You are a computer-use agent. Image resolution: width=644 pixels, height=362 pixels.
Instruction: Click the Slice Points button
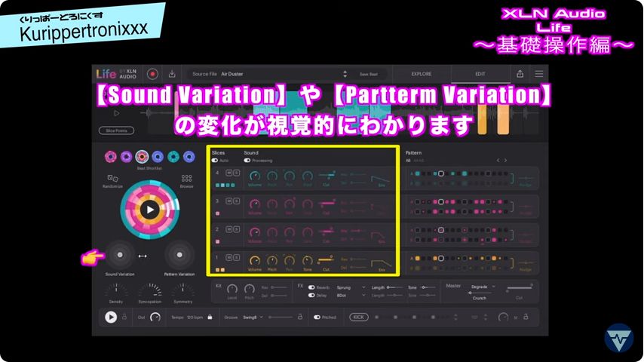(x=117, y=130)
